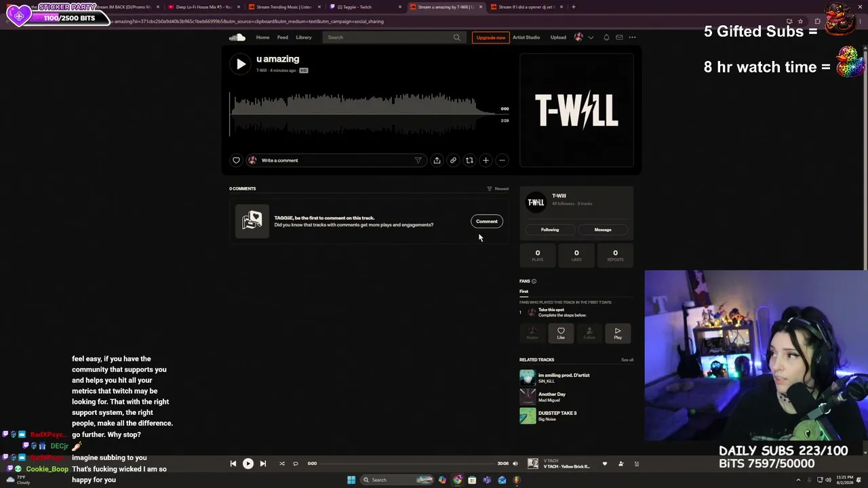868x488 pixels.
Task: Skip to next track in player bar
Action: [x=263, y=464]
